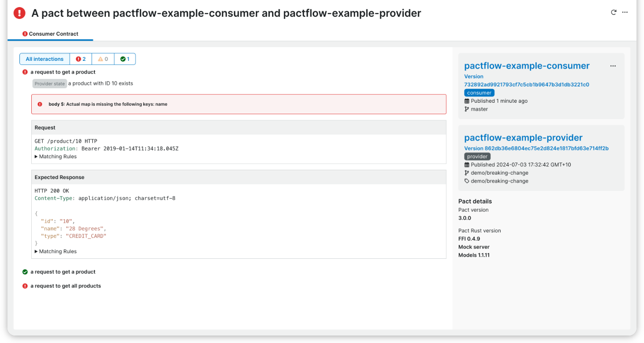Open the ellipsis menu on the consumer card
The height and width of the screenshot is (343, 644).
pyautogui.click(x=613, y=66)
